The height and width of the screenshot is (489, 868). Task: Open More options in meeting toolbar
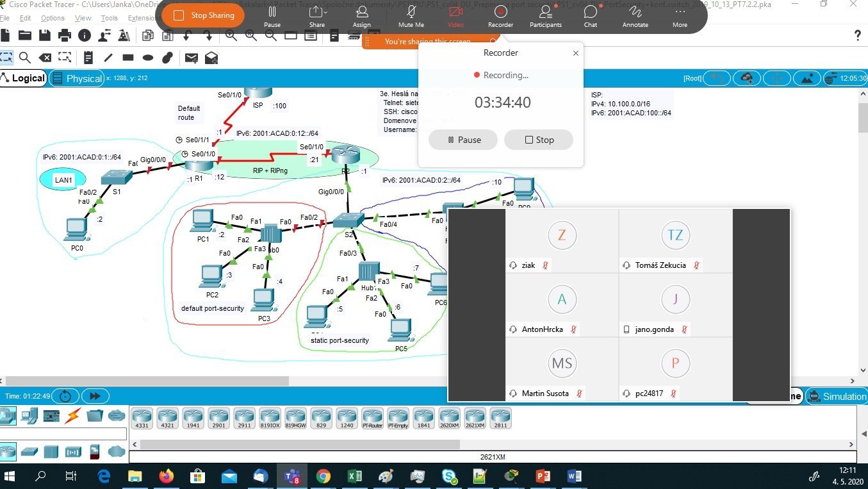click(680, 17)
